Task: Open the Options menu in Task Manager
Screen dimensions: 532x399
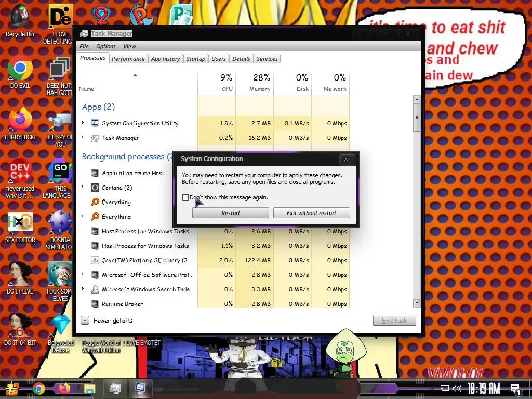Action: point(105,46)
